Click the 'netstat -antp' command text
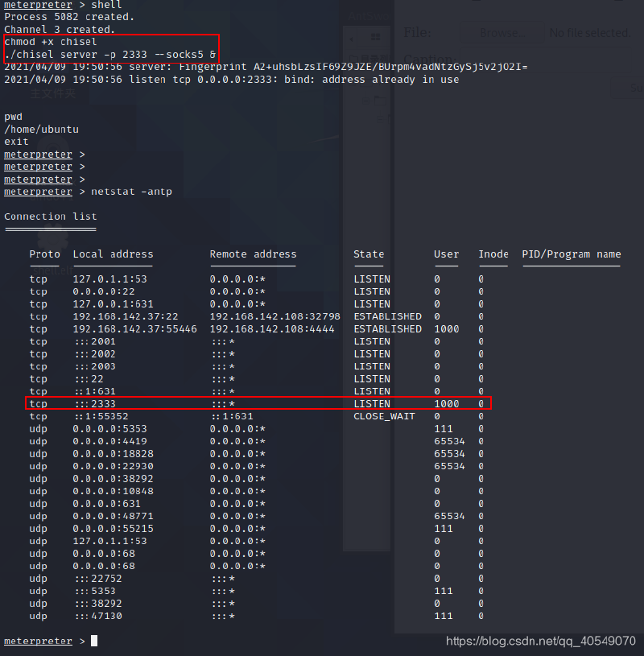644x656 pixels. [131, 192]
